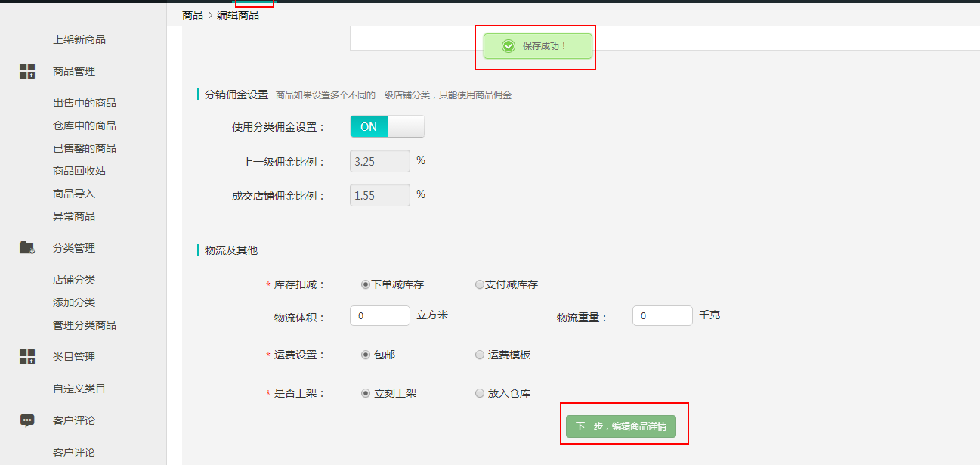Screen dimensions: 980x465
Task: Click the 商品管理 grid icon
Action: pyautogui.click(x=27, y=72)
